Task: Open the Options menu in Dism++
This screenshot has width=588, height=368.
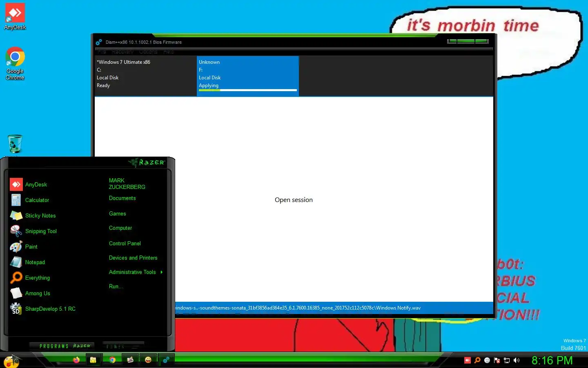Action: [x=148, y=52]
